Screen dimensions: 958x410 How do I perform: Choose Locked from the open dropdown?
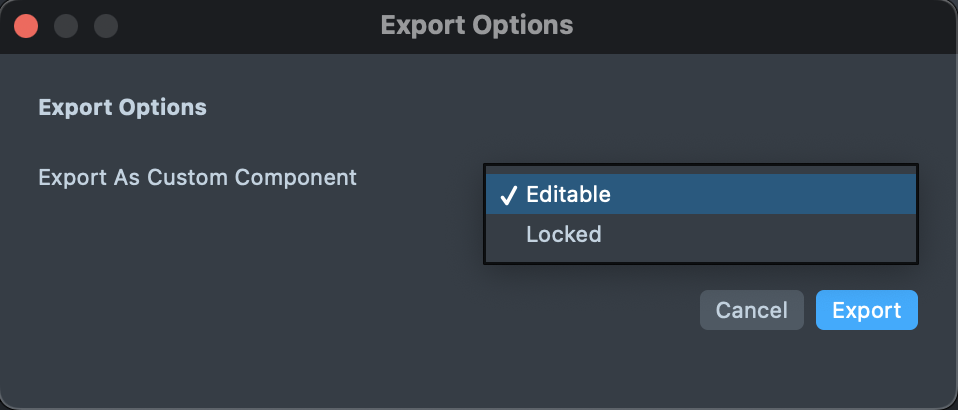pos(564,235)
